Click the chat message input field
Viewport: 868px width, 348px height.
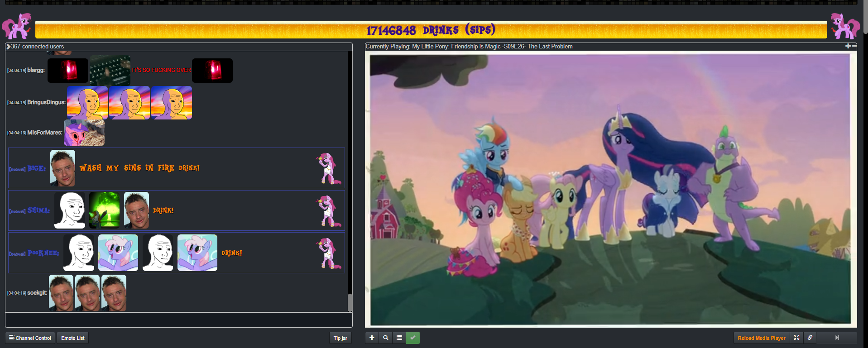click(x=178, y=319)
